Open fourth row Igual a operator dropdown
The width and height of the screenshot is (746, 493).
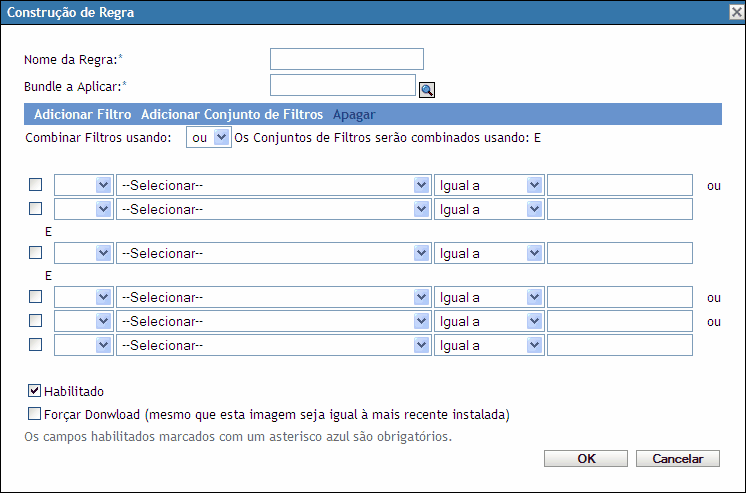pyautogui.click(x=489, y=297)
